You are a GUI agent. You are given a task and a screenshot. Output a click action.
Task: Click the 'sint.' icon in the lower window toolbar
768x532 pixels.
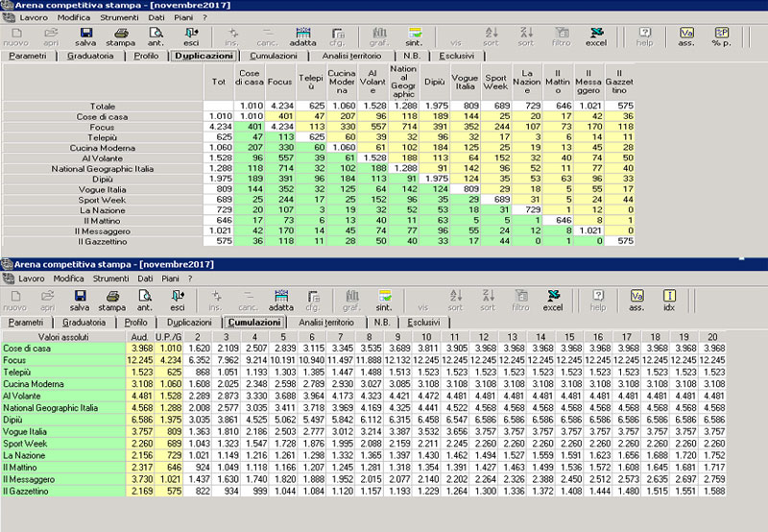tap(385, 301)
